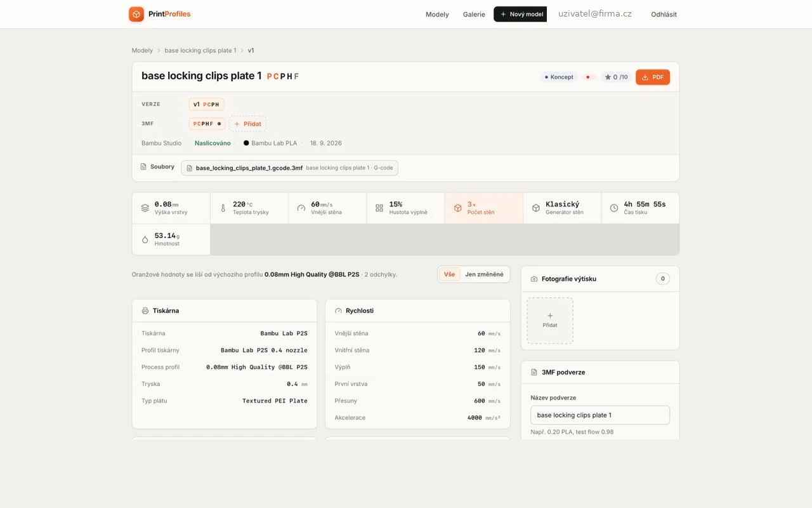Add a print photo via Přidat tile
Viewport: 812px width, 508px height.
point(550,321)
